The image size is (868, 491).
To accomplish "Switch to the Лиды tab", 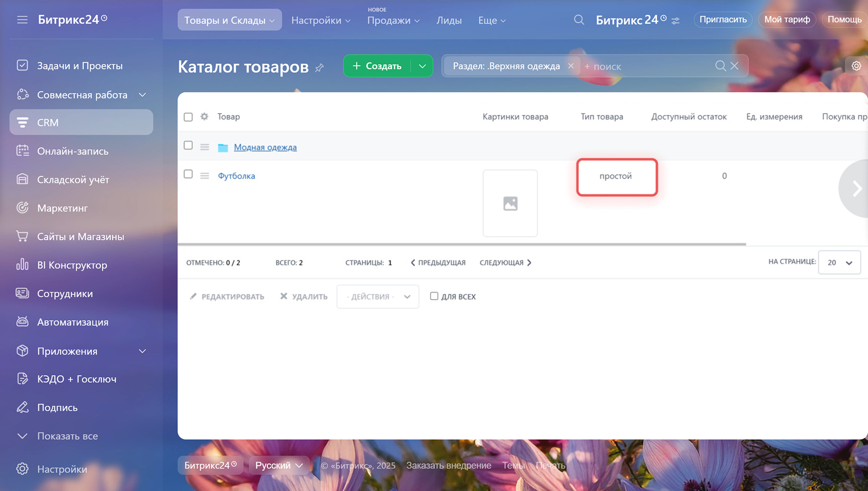I will click(x=449, y=20).
